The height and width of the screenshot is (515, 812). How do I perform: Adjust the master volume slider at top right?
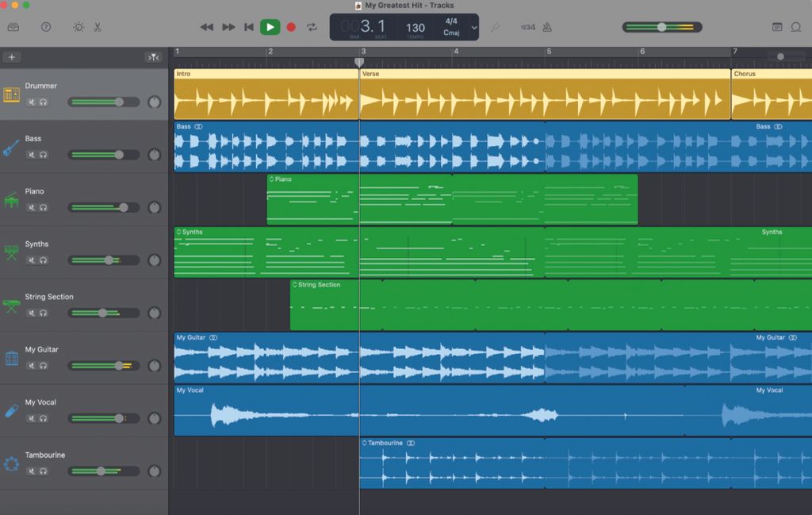tap(661, 26)
